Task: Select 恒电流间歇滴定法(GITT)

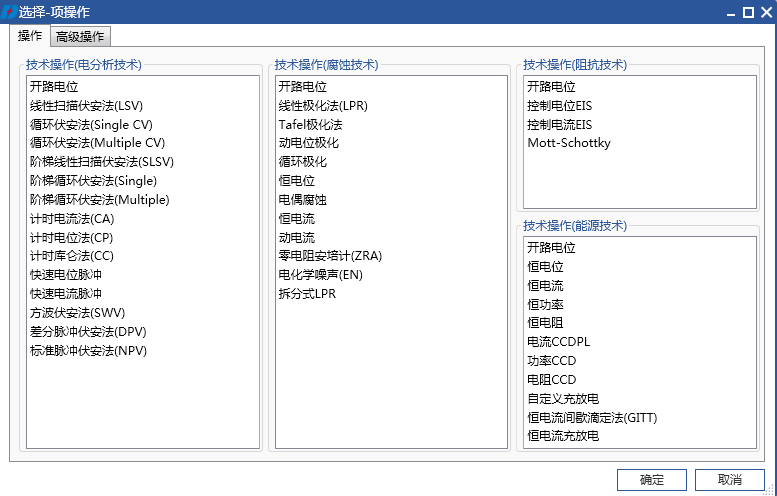Action: pos(592,418)
